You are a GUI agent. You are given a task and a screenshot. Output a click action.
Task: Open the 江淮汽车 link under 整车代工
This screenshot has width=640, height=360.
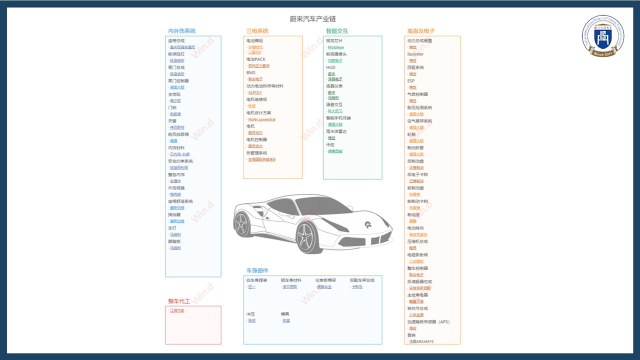(177, 311)
